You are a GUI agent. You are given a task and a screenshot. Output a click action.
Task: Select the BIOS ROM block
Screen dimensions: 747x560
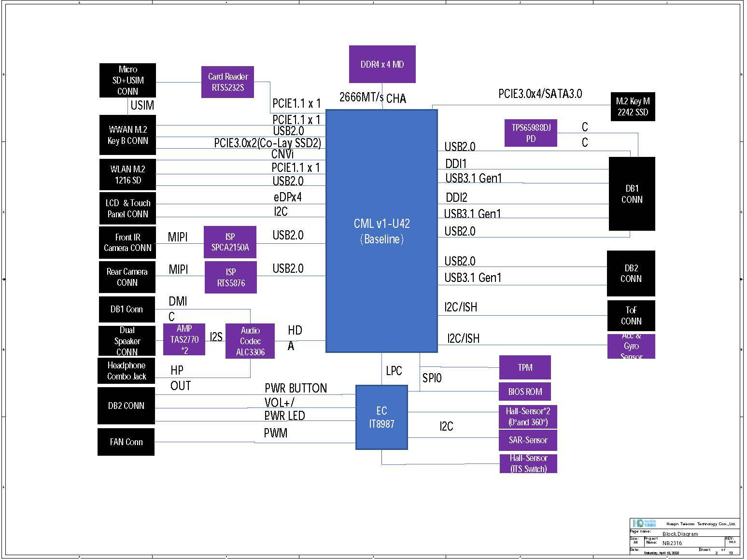click(524, 392)
